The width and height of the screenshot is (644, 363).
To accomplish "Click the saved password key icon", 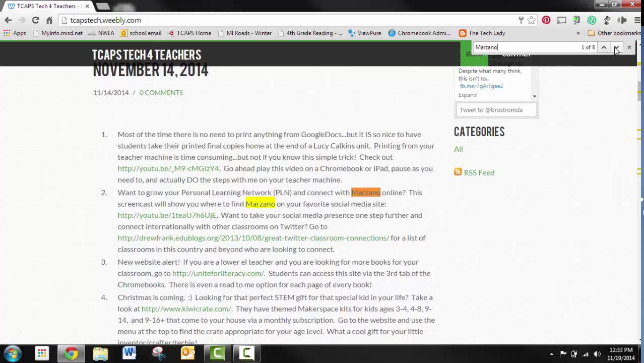I will [x=521, y=20].
